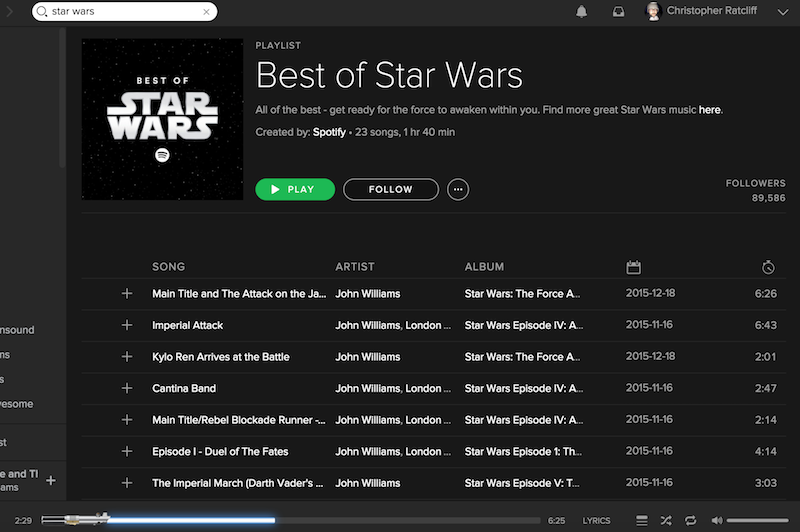
Task: Click the 89,586 followers count
Action: tap(768, 198)
